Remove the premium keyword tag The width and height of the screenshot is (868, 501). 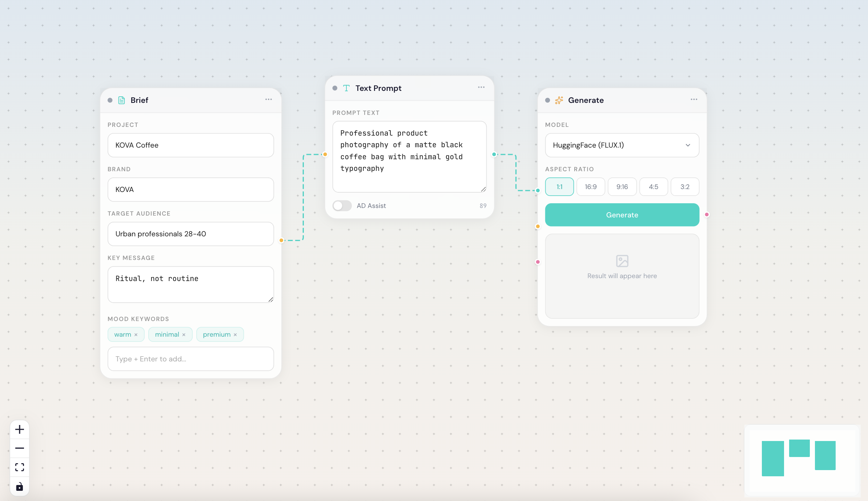pos(235,335)
